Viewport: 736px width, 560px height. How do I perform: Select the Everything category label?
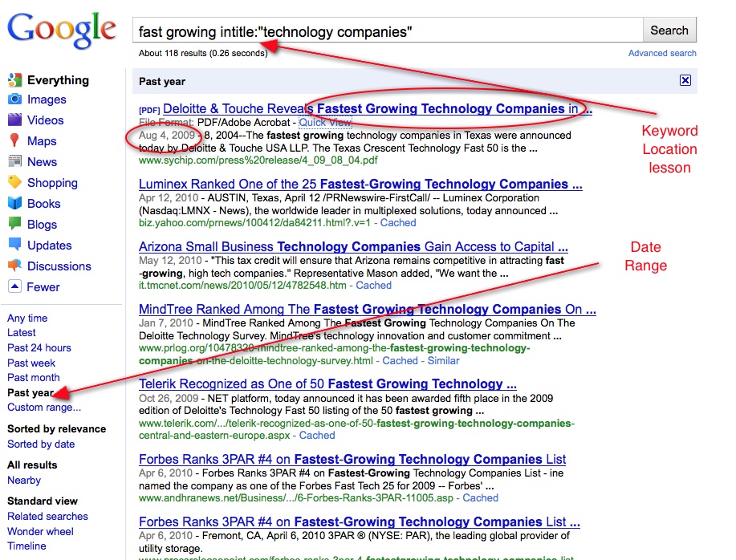pyautogui.click(x=59, y=80)
